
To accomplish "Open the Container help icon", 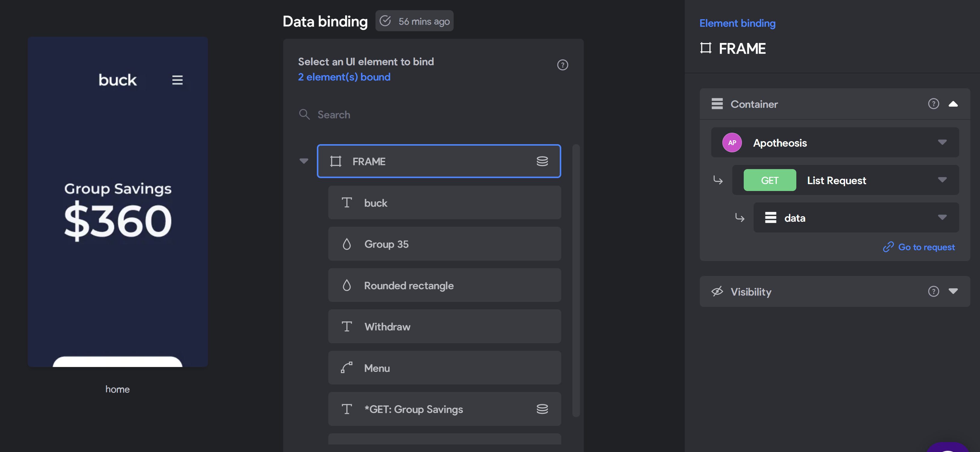I will click(x=933, y=103).
